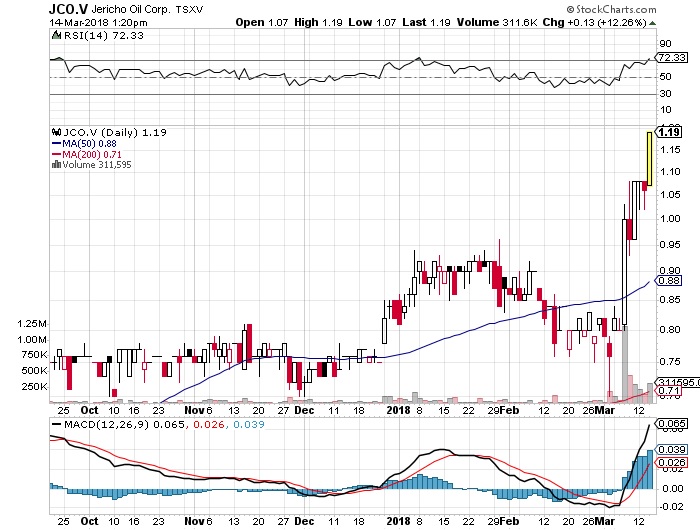Click the red 0.026 MACD signal value

(208, 424)
